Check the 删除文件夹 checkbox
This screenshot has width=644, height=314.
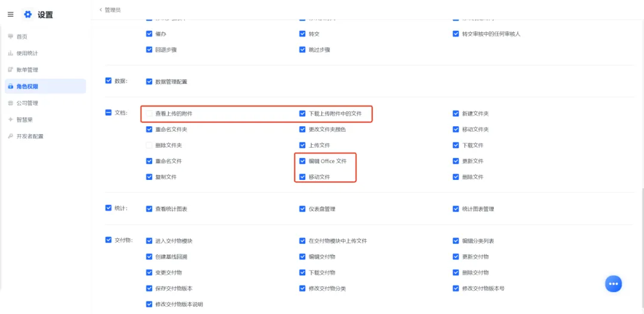click(x=149, y=145)
